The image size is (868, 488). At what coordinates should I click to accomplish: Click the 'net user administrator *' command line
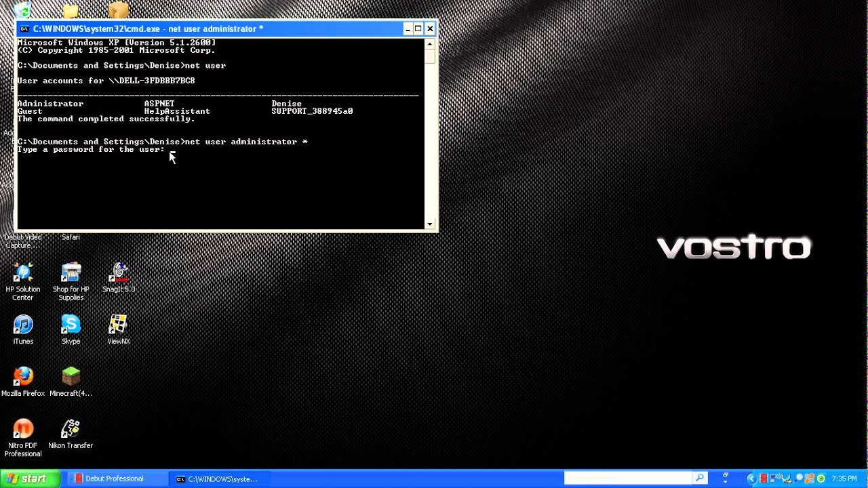tap(246, 142)
